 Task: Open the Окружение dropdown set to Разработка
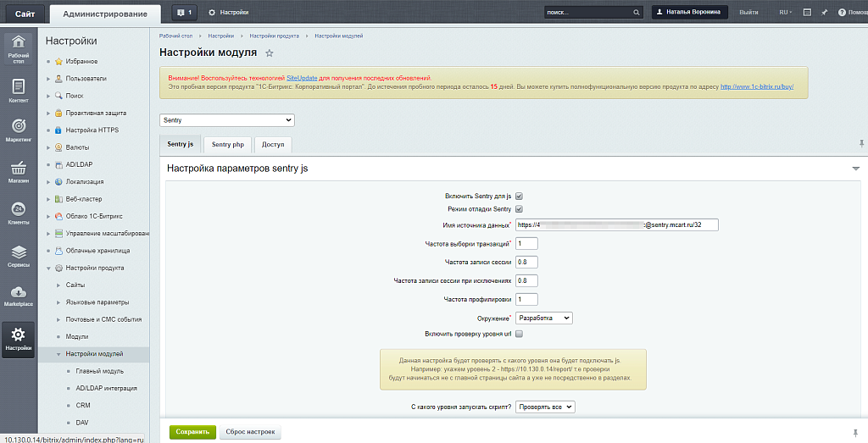pyautogui.click(x=544, y=318)
